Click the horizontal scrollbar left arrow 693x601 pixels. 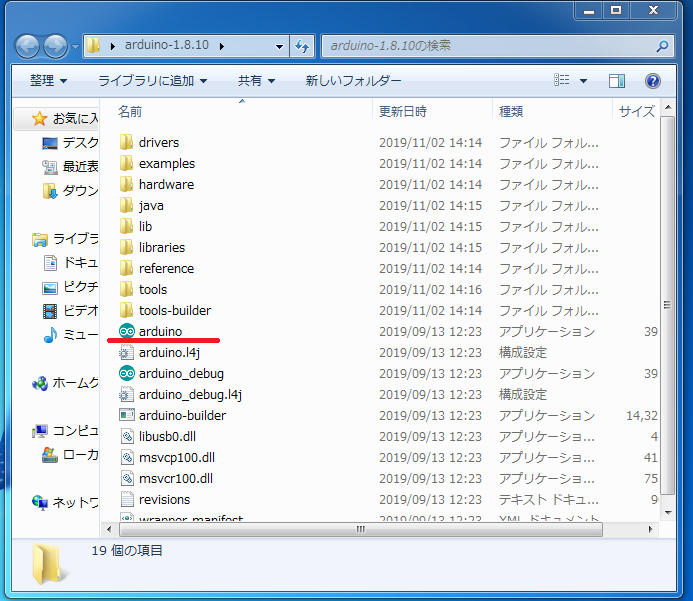point(109,529)
